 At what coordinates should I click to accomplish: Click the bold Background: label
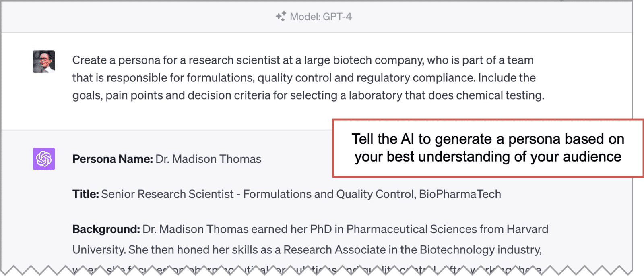106,229
